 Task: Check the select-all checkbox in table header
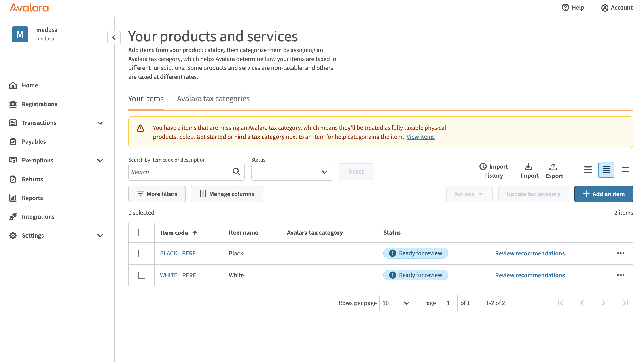tap(142, 232)
